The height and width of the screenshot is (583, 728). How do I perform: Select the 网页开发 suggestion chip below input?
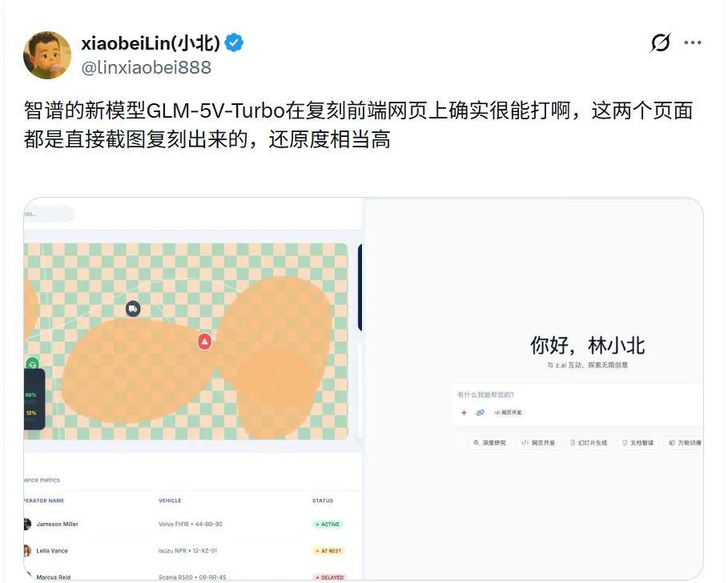pos(538,443)
